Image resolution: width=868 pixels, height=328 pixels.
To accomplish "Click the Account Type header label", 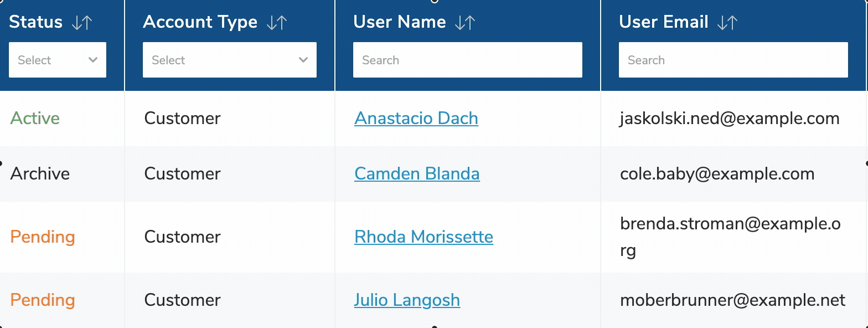I will click(x=200, y=22).
